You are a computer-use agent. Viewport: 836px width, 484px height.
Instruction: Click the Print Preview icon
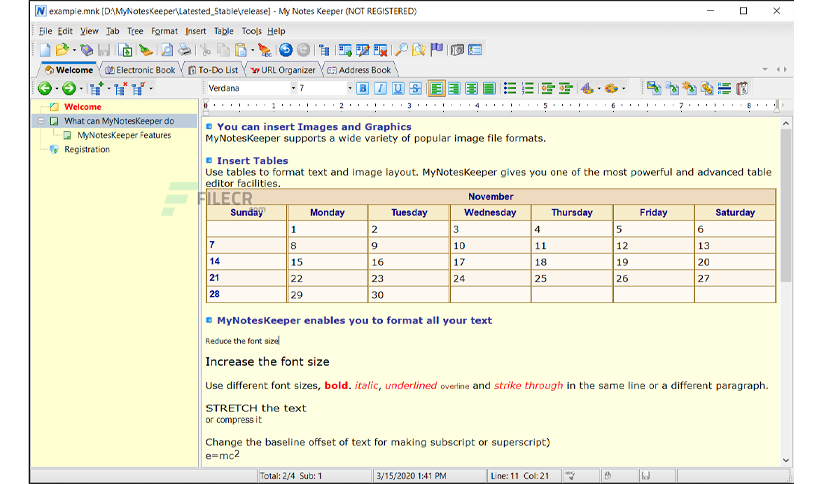(167, 50)
